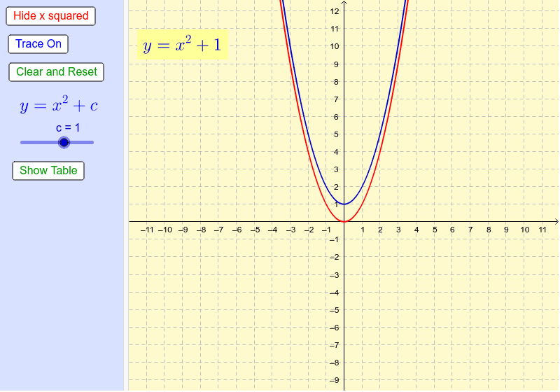Click the x-axis label –11
Viewport: 560px width, 392px height.
click(147, 230)
